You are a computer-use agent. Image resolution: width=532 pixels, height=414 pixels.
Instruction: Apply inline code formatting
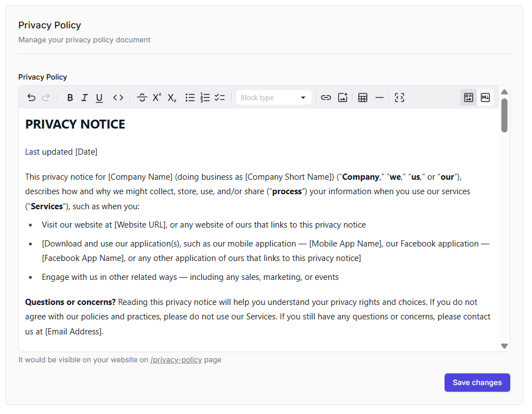tap(118, 98)
